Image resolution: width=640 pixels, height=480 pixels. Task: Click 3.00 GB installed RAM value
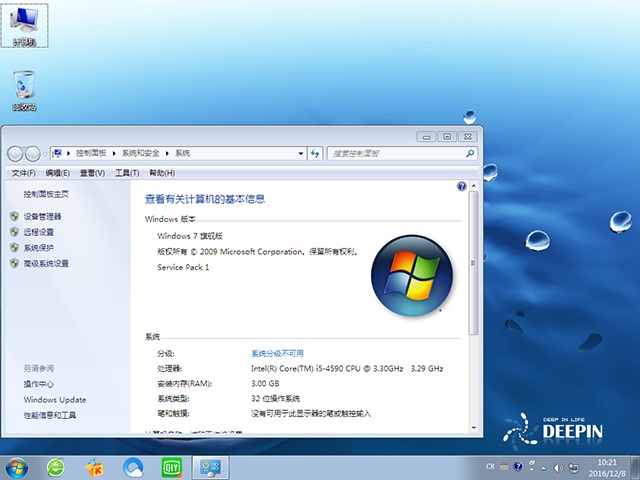click(265, 384)
